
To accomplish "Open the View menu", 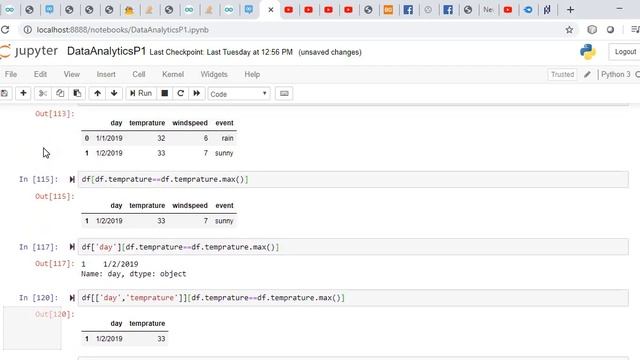I will coord(71,74).
